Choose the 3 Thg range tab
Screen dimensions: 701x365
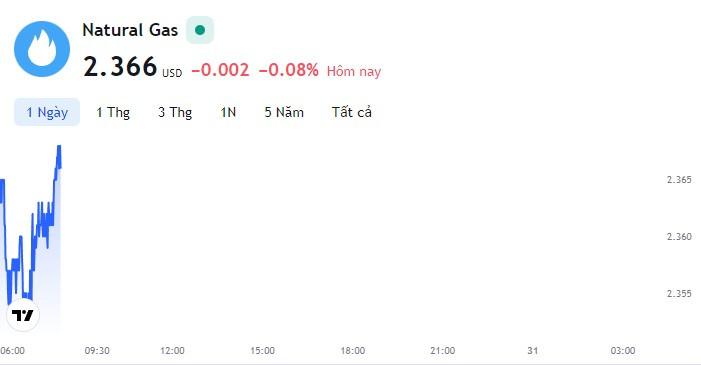point(175,112)
